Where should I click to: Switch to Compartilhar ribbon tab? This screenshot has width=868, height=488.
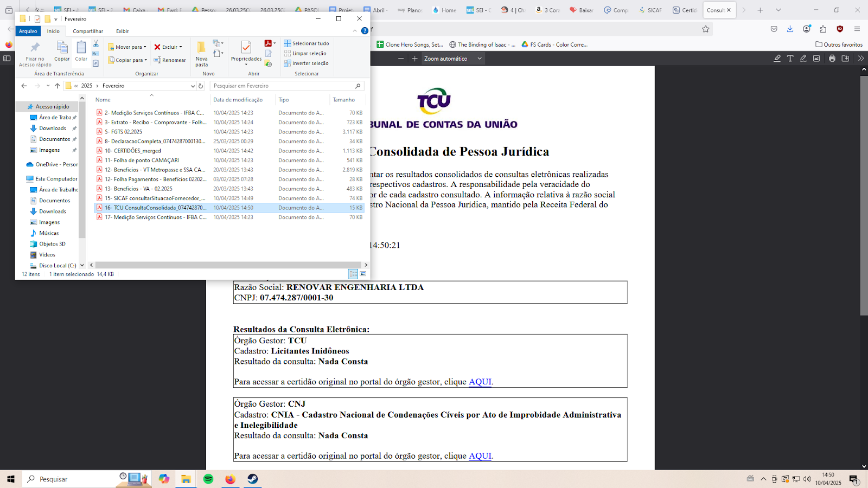pyautogui.click(x=88, y=31)
